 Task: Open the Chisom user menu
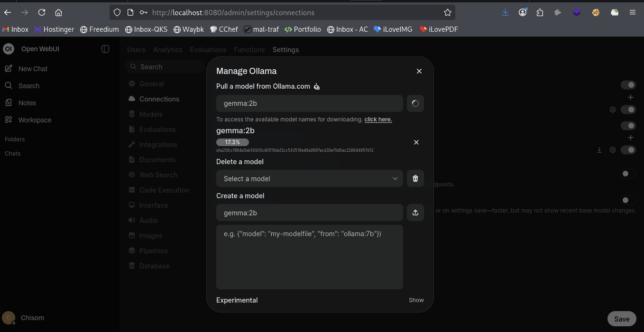32,318
